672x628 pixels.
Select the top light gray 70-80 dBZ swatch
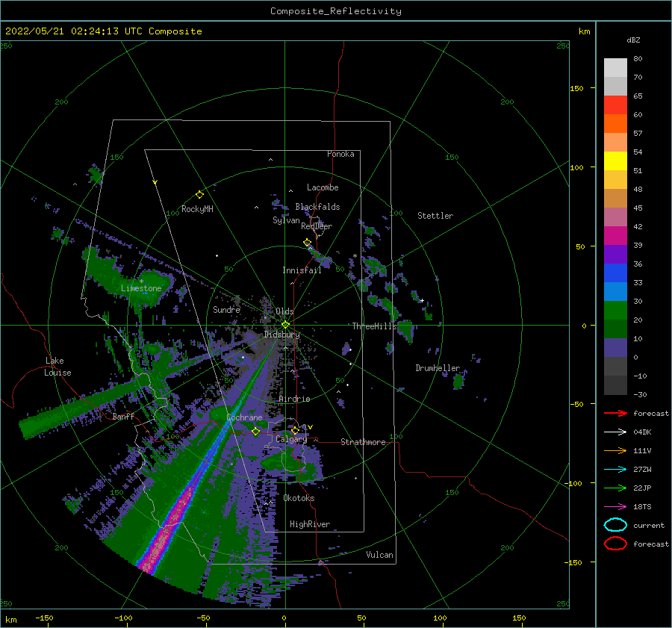[615, 68]
